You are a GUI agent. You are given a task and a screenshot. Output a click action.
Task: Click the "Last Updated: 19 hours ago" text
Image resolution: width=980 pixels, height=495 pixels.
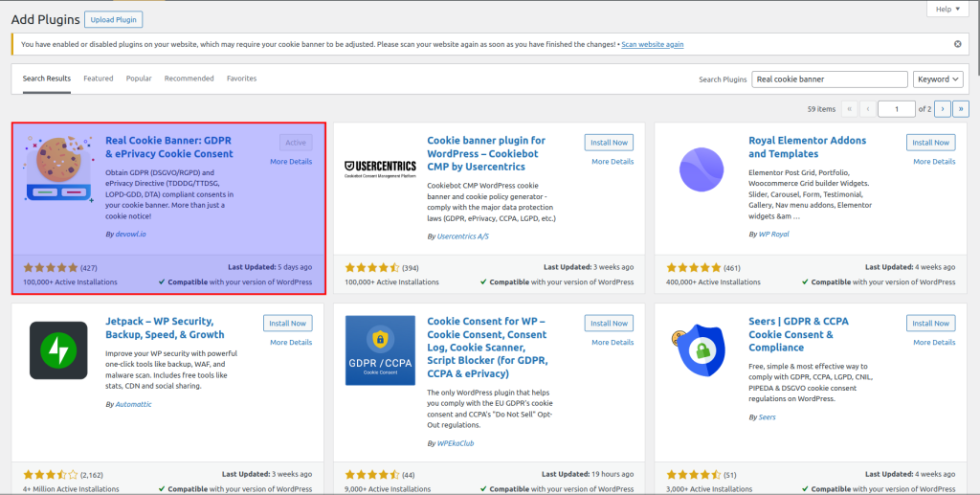[588, 474]
